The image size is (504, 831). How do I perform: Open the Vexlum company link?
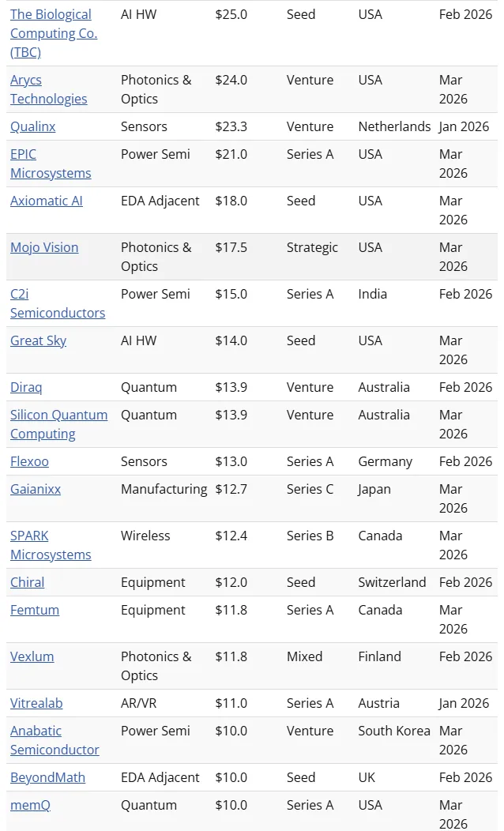tap(32, 656)
